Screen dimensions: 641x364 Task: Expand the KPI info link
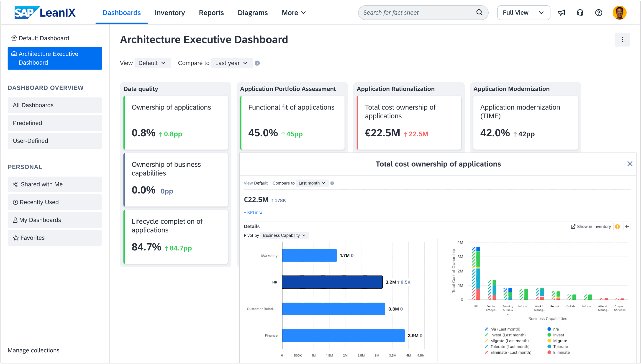(253, 212)
